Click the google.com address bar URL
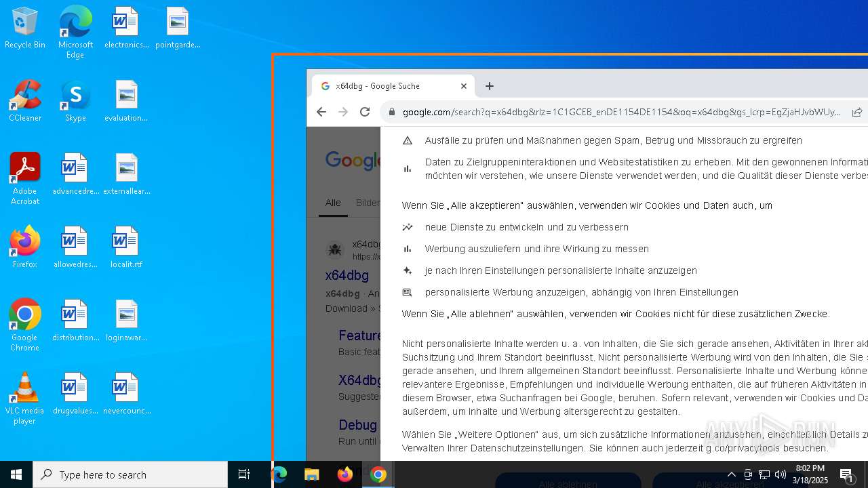 pyautogui.click(x=622, y=112)
